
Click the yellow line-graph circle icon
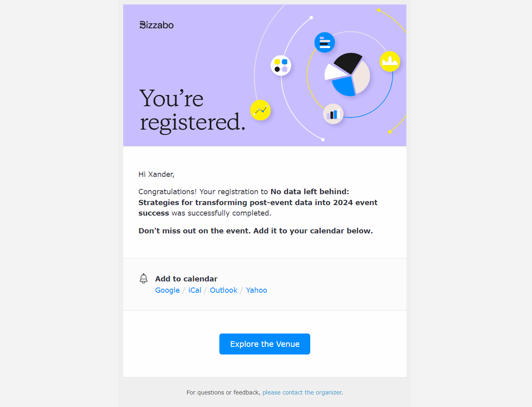click(x=260, y=110)
